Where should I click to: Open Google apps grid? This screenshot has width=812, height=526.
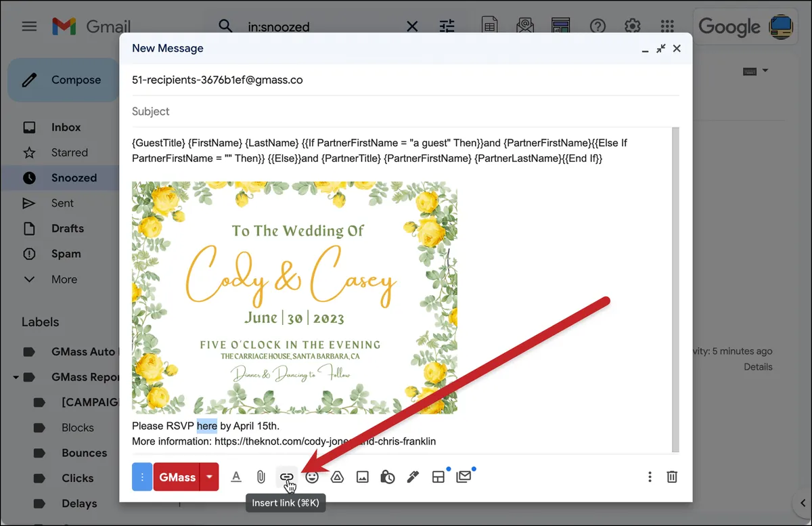pos(667,26)
